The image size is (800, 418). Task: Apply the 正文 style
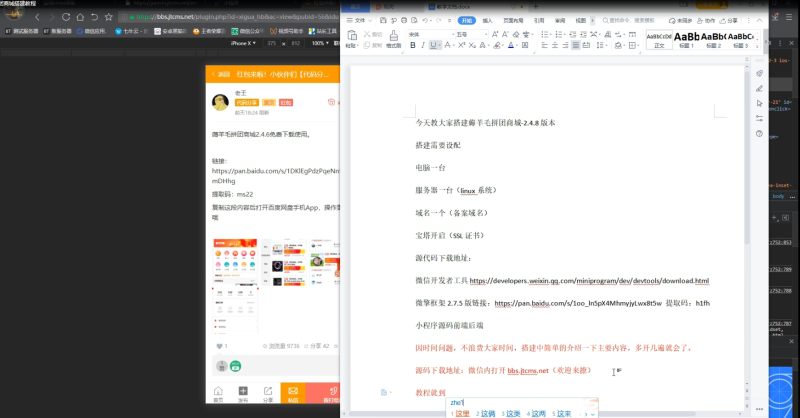(x=659, y=40)
